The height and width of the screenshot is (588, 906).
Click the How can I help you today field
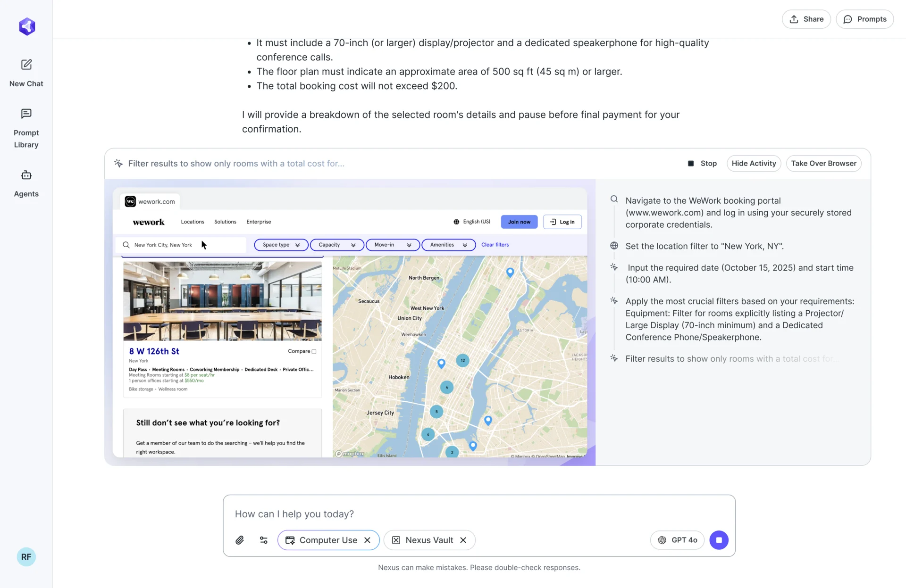[x=479, y=514]
